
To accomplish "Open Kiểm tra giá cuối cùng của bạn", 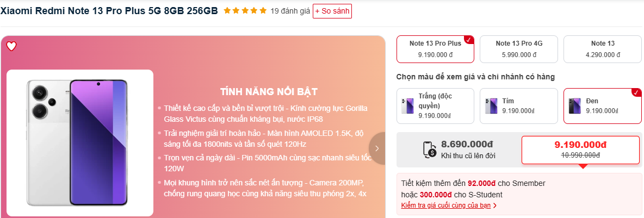I will pyautogui.click(x=445, y=205).
